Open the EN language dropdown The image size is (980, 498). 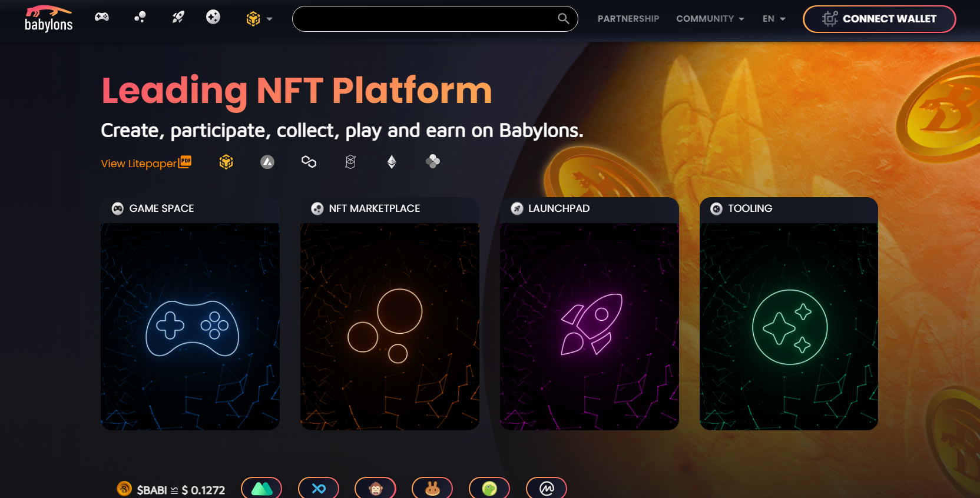[774, 19]
